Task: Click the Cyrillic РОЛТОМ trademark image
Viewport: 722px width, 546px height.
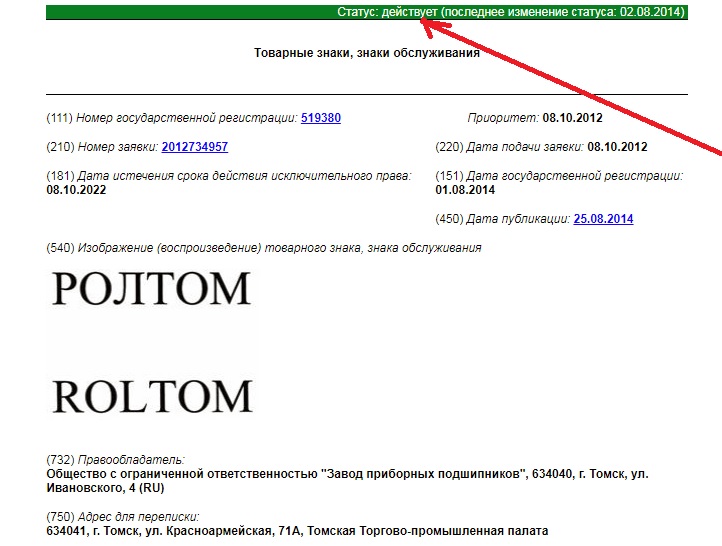Action: 151,288
